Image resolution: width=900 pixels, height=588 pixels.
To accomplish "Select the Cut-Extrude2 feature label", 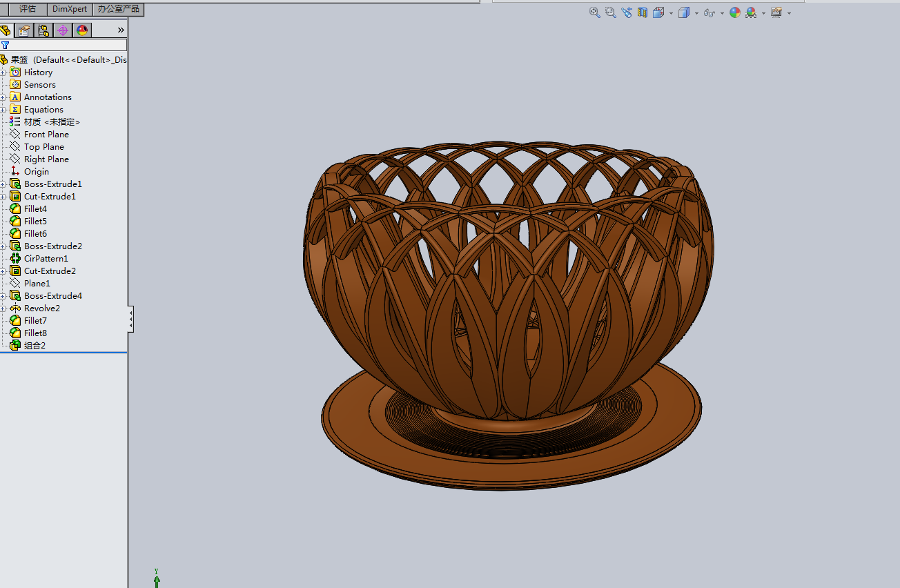I will [50, 271].
